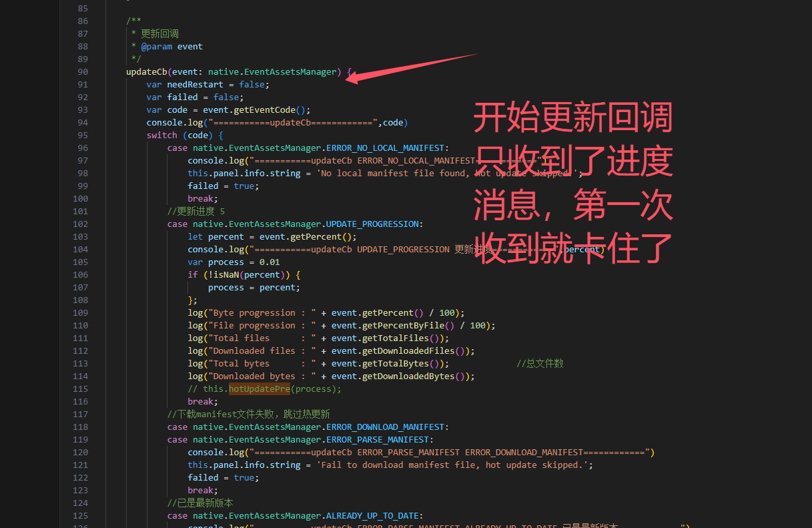Select line number 102 in the gutter

[x=80, y=224]
